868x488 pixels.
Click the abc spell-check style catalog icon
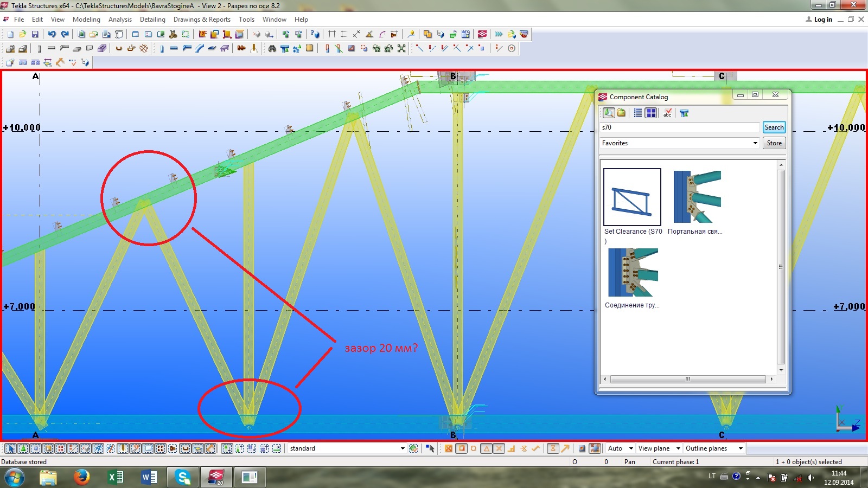667,113
